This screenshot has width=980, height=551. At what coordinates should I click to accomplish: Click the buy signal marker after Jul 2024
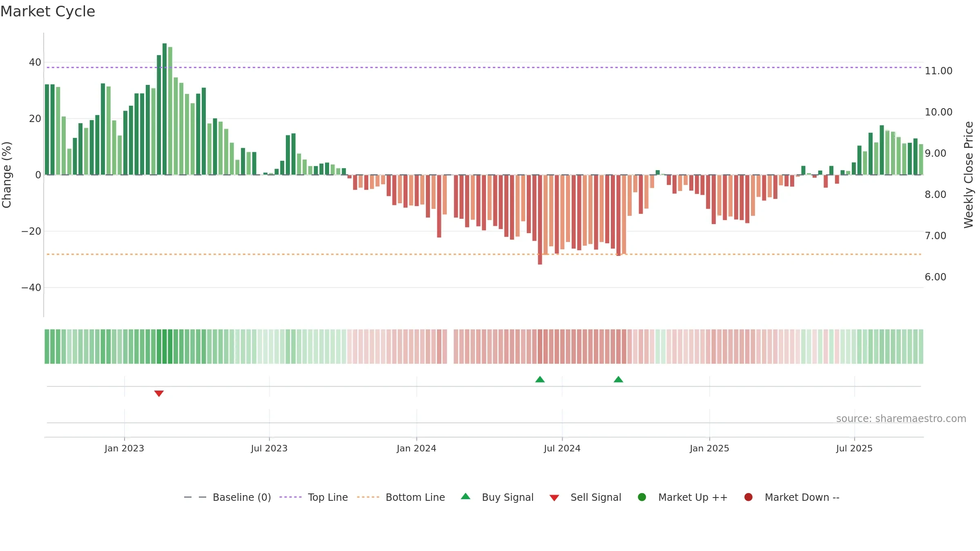point(618,380)
